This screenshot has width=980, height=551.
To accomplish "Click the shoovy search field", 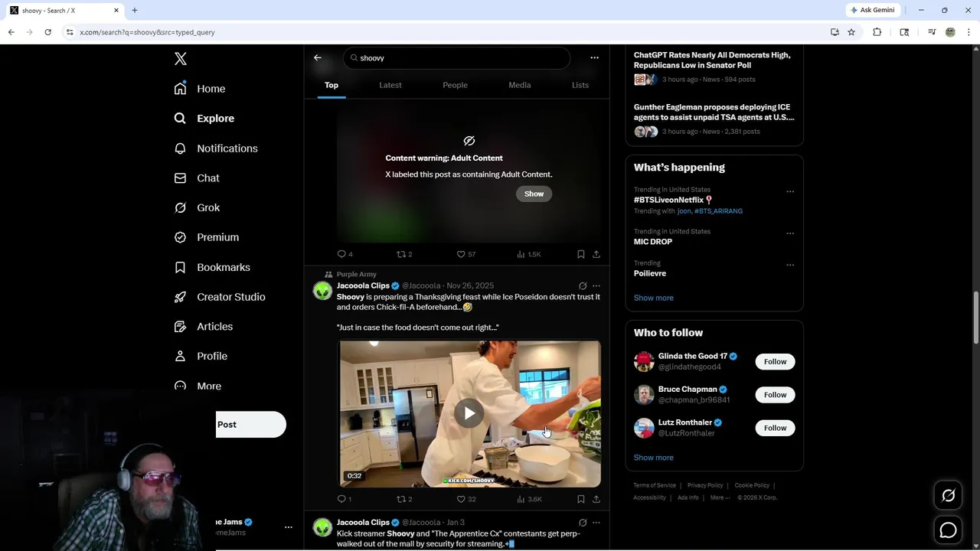I will (457, 58).
